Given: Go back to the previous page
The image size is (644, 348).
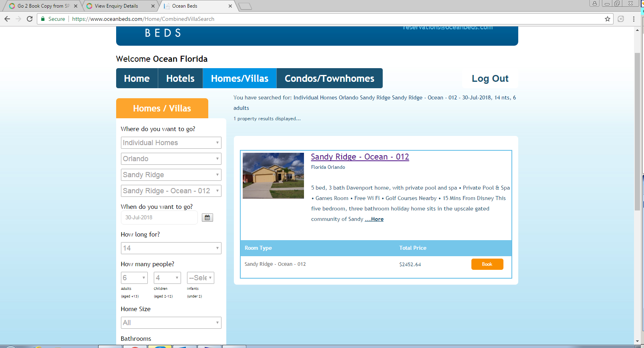Looking at the screenshot, I should (7, 19).
